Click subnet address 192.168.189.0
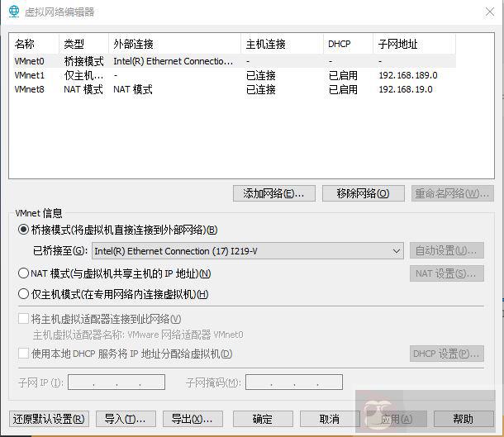504x437 pixels. pyautogui.click(x=408, y=75)
